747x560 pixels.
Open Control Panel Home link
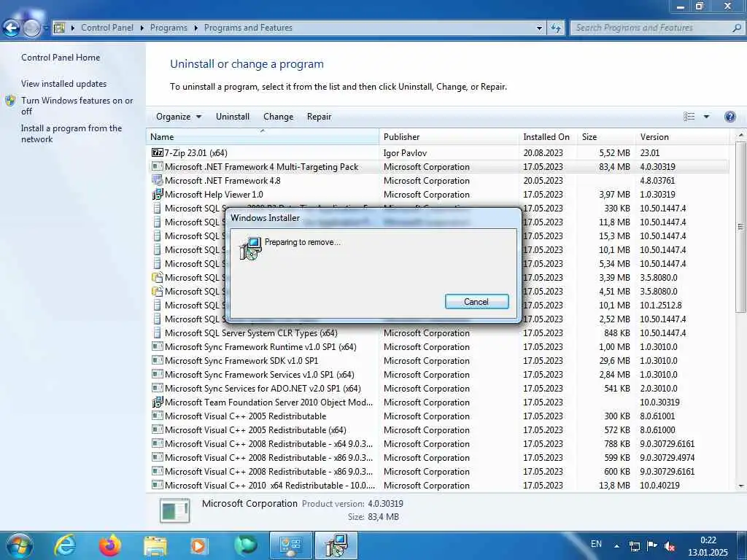(x=61, y=58)
